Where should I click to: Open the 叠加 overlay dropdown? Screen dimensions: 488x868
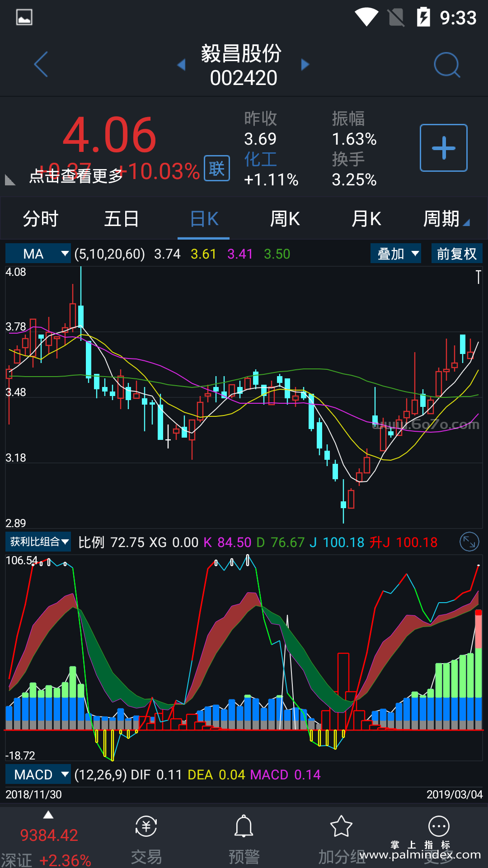396,254
